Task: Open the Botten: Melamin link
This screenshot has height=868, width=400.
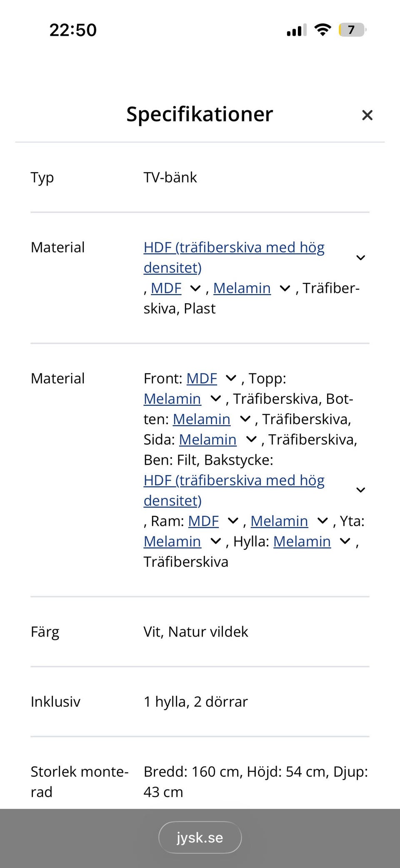Action: [201, 420]
